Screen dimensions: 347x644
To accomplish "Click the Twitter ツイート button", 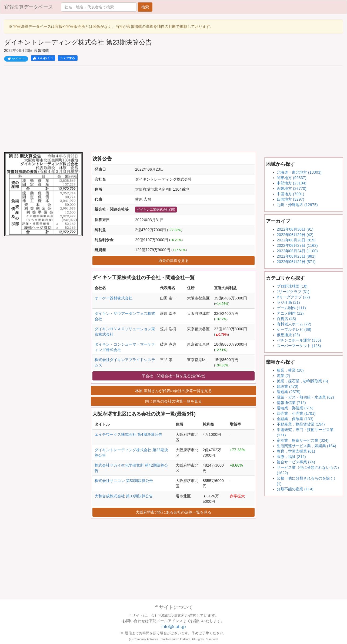I will point(16,59).
